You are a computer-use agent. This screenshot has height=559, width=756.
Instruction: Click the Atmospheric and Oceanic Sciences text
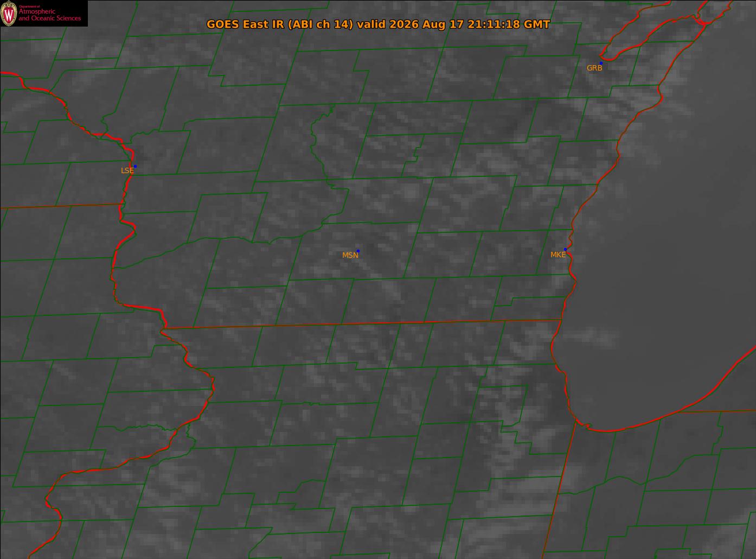click(50, 15)
